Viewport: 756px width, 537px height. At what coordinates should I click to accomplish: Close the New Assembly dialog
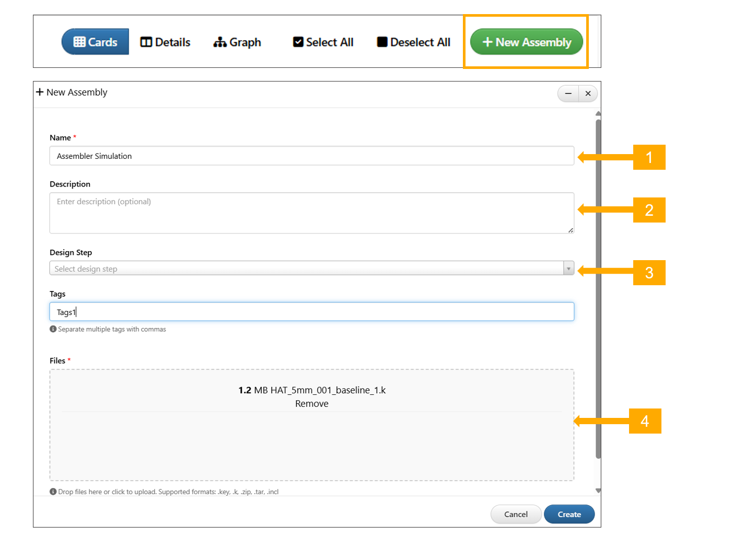pos(588,94)
